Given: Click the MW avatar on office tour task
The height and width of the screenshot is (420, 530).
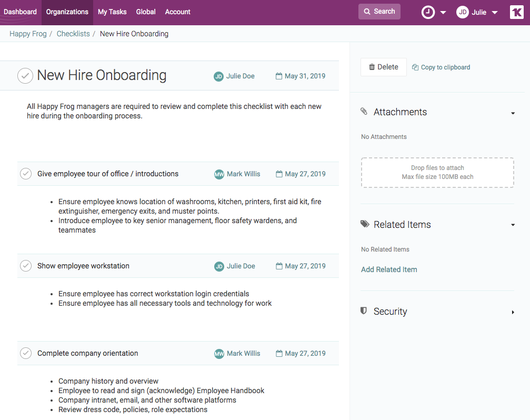Looking at the screenshot, I should tap(219, 174).
